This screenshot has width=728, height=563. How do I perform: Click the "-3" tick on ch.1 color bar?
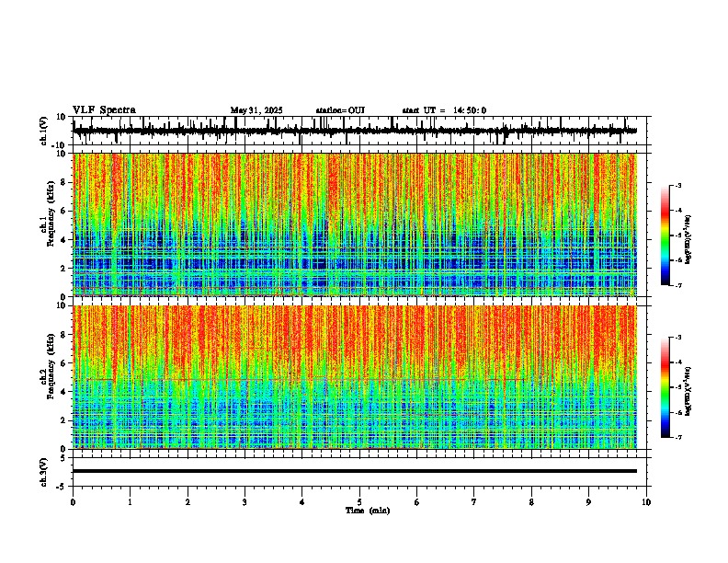tap(678, 185)
